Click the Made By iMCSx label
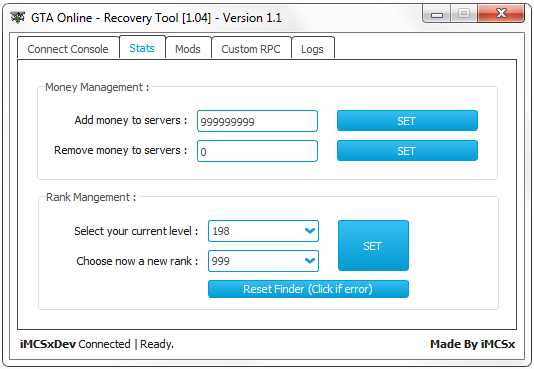Viewport: 534px width, 369px height. 472,344
